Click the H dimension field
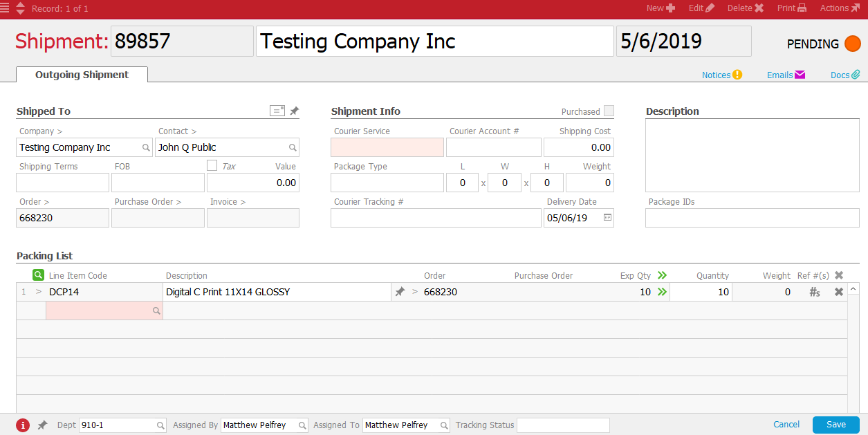Viewport: 868px width, 435px height. (547, 183)
